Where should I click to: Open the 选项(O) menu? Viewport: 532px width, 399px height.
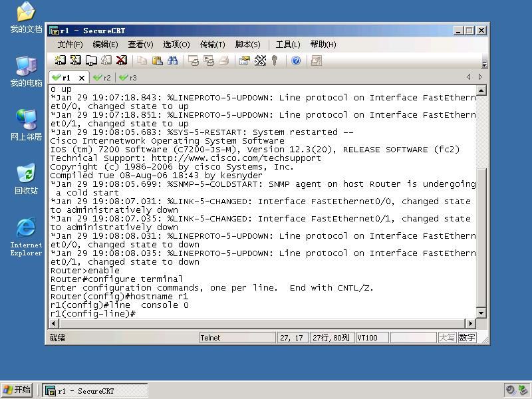coord(176,45)
